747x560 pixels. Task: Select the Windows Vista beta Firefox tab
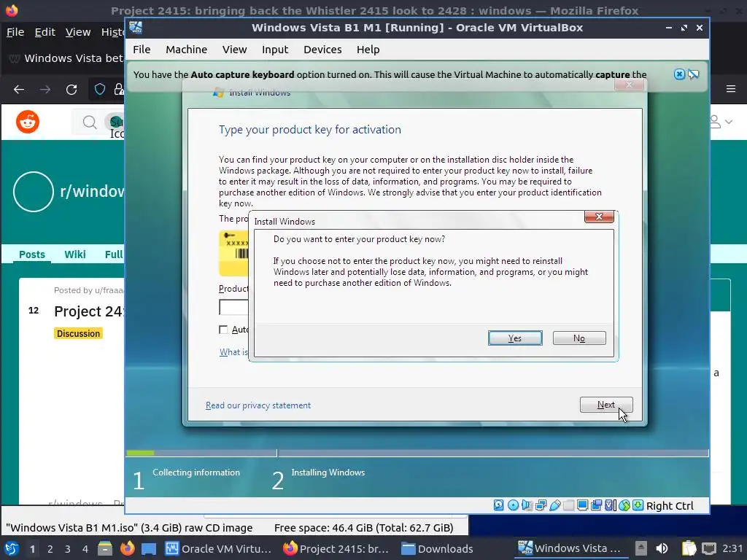(66, 58)
